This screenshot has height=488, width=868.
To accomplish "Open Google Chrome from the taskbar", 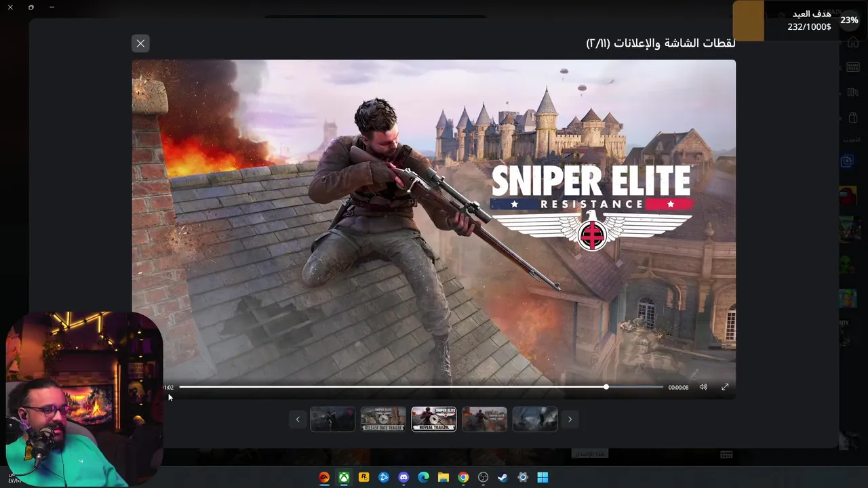I will (463, 477).
